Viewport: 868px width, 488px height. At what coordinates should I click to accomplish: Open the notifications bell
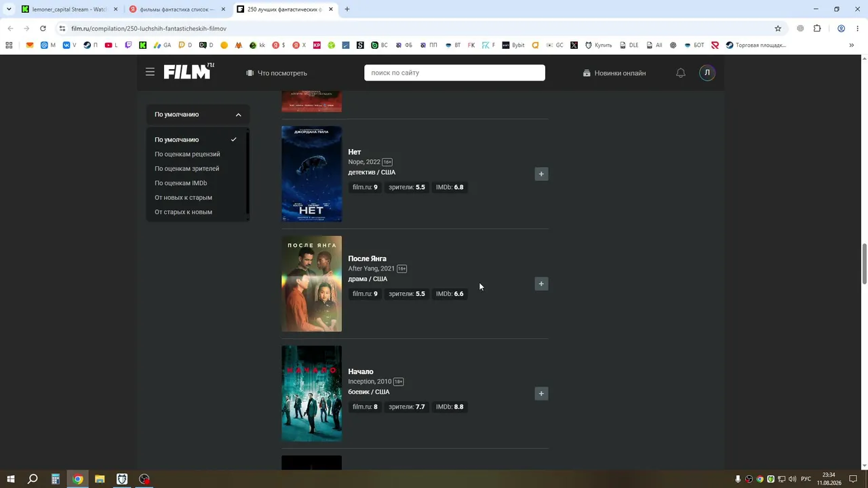pyautogui.click(x=681, y=73)
